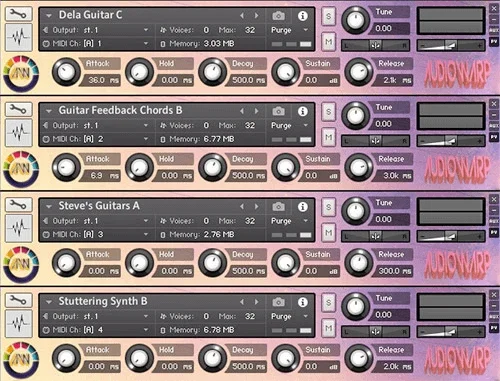The image size is (500, 381).
Task: Open edit wrench for Dela Guitar C
Action: (19, 14)
